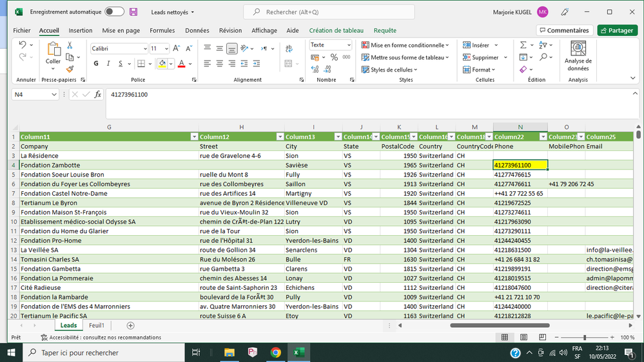Image resolution: width=644 pixels, height=362 pixels.
Task: Open Excel from the Windows taskbar
Action: (299, 352)
